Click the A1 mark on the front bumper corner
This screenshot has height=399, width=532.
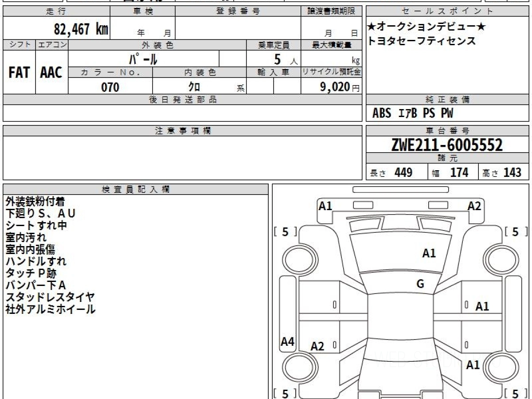326,206
